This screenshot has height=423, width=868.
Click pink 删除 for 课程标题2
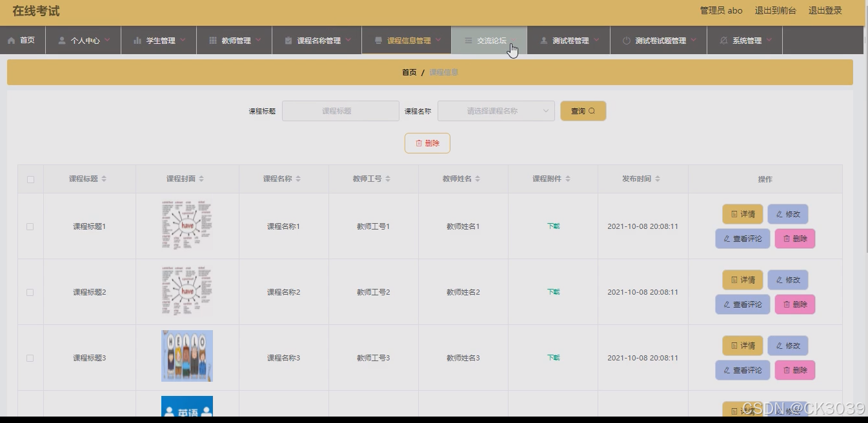tap(795, 304)
